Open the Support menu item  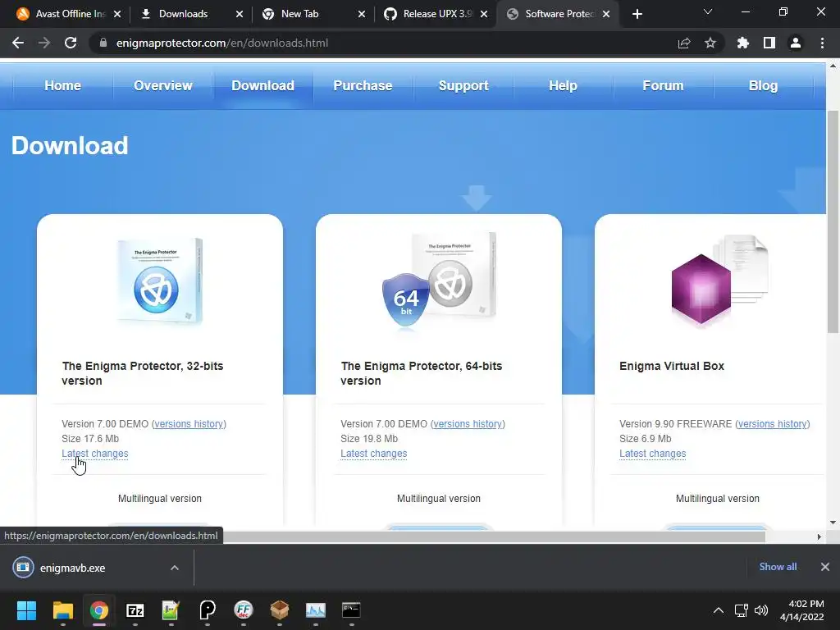(x=463, y=85)
